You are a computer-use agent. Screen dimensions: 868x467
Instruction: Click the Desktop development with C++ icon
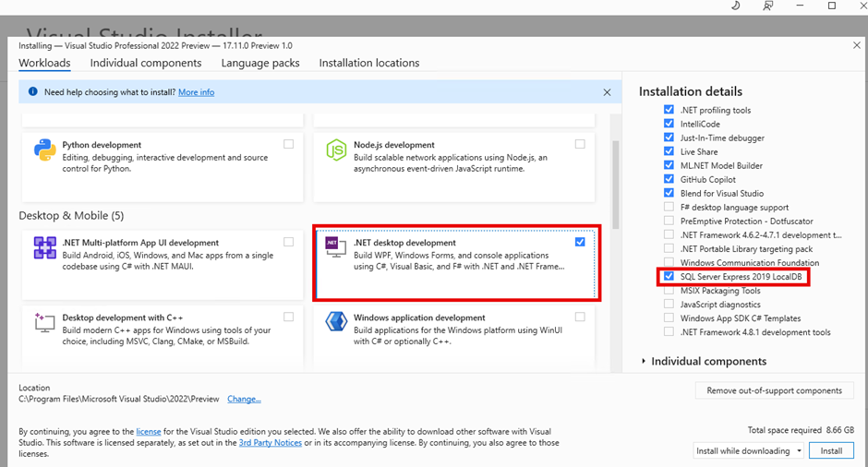(x=45, y=323)
